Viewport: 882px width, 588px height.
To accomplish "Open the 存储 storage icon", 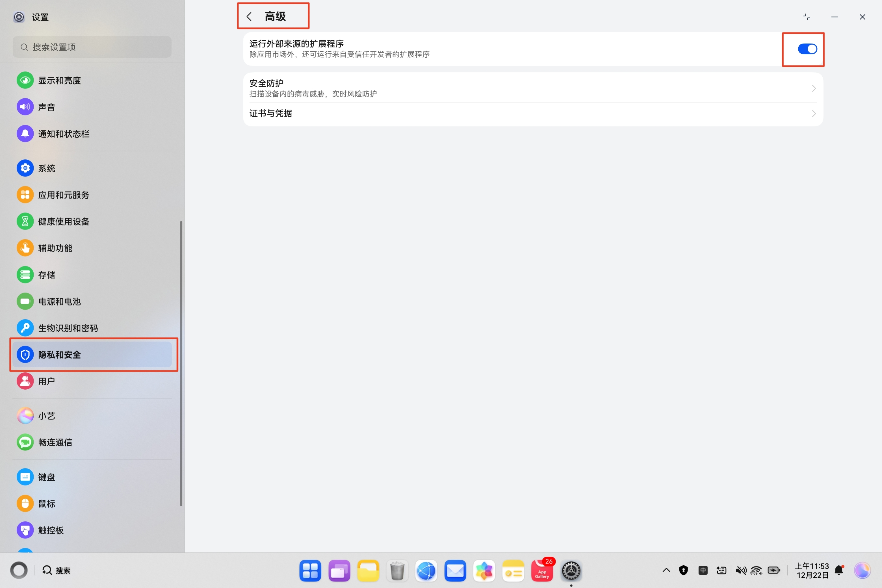I will pyautogui.click(x=25, y=275).
